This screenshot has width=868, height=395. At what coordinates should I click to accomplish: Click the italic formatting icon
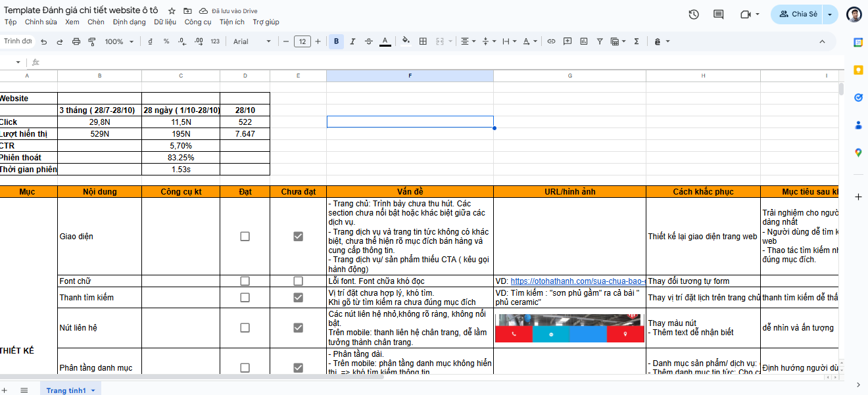click(352, 41)
